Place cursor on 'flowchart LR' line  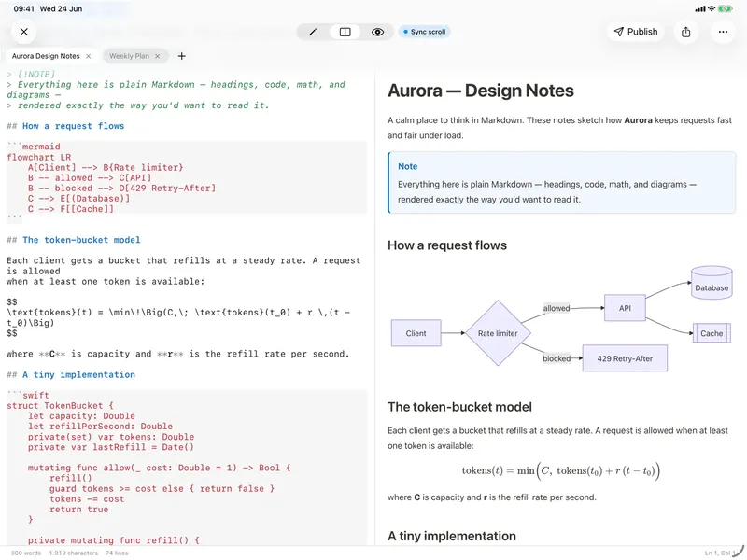(x=39, y=157)
